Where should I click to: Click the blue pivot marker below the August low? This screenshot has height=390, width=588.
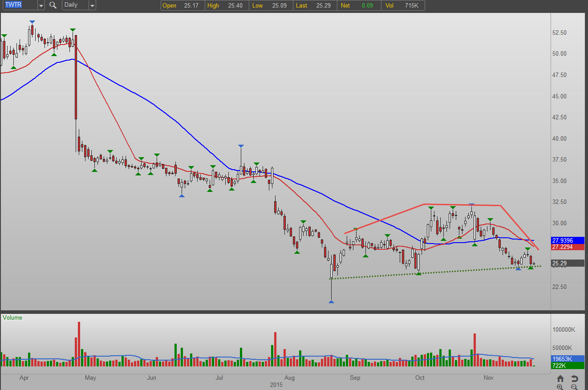(x=331, y=302)
